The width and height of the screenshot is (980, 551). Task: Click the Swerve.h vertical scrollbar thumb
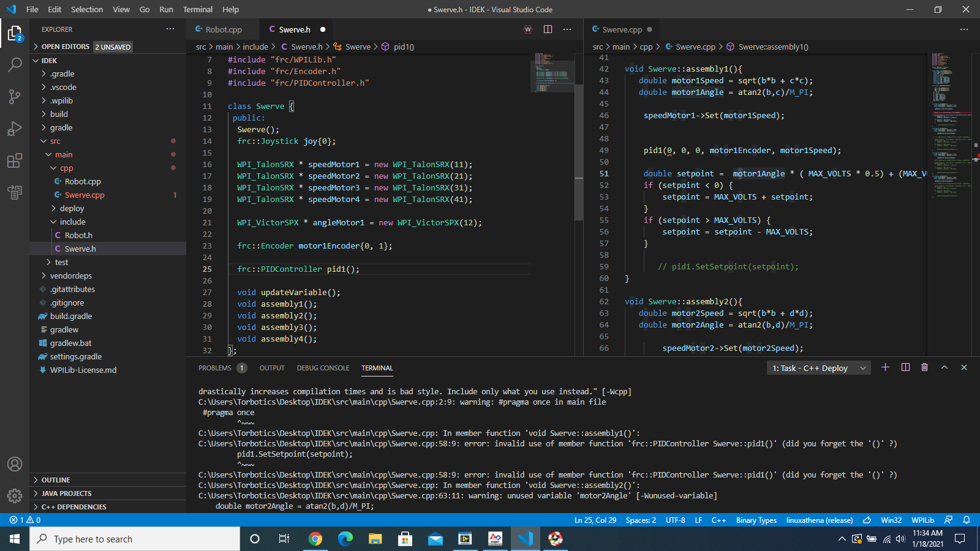(579, 153)
